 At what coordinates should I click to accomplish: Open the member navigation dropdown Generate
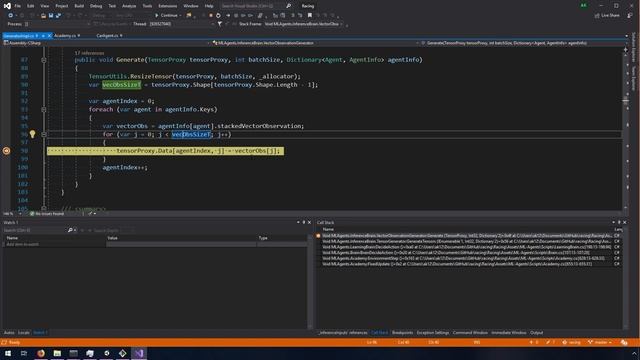click(x=524, y=43)
